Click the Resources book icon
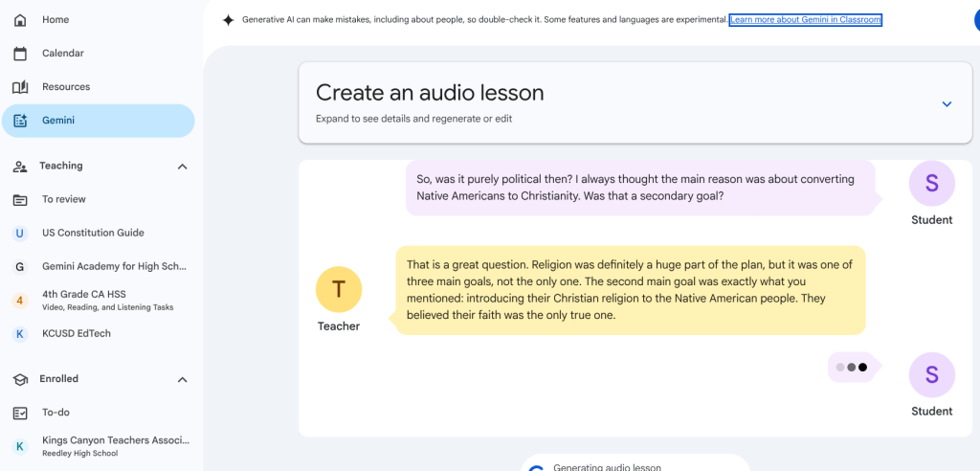 tap(20, 87)
